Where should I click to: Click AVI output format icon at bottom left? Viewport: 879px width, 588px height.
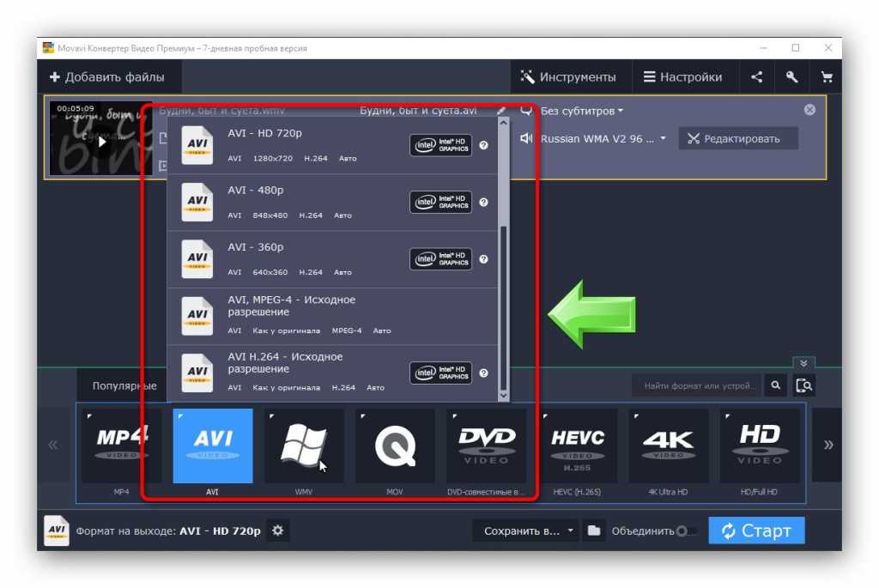56,530
